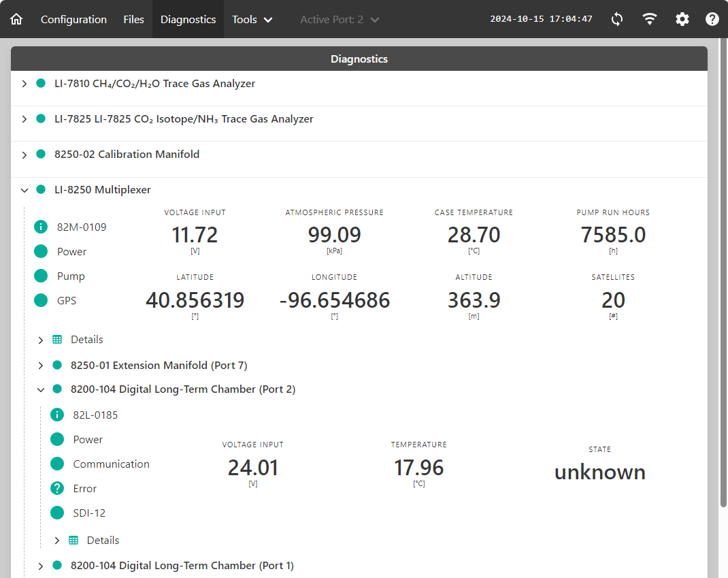Image resolution: width=728 pixels, height=578 pixels.
Task: Click the LI-7810 CH₄/CO₂/H₂O Trace Gas Analyzer label
Action: [x=154, y=84]
